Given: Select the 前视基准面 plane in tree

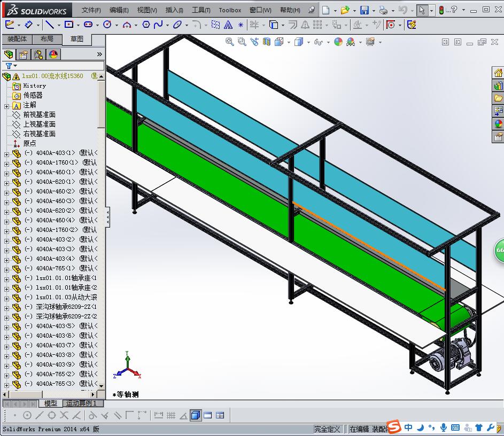Looking at the screenshot, I should tap(39, 115).
